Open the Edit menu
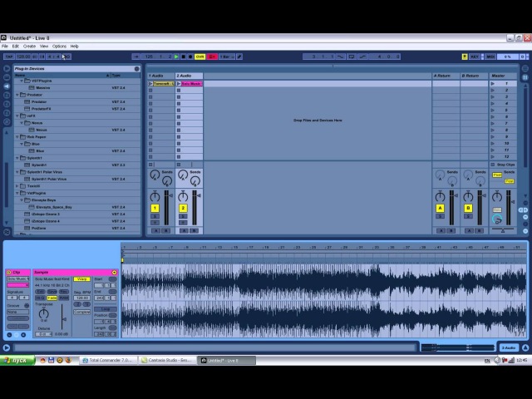 coord(16,47)
